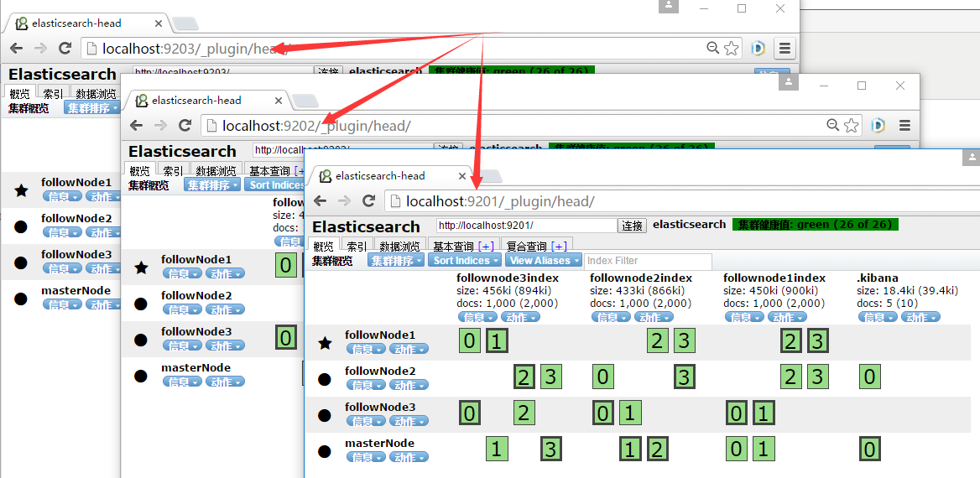Close the elasticsearch-head tab in 9201 window
Viewport: 980px width, 478px height.
(x=462, y=176)
